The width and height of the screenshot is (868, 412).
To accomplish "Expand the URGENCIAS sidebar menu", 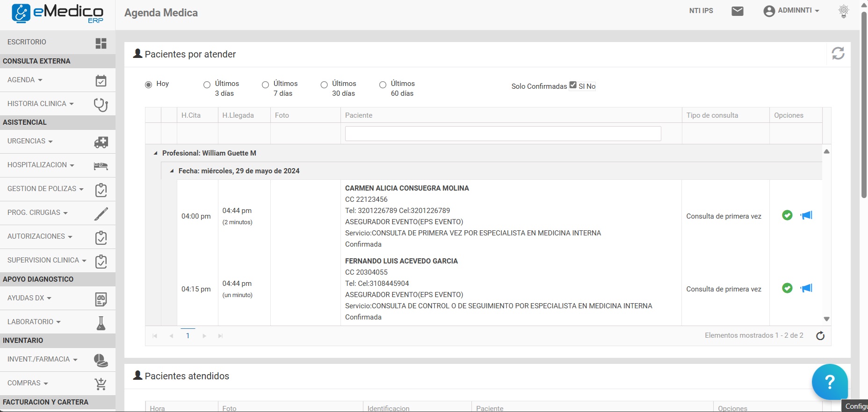I will pyautogui.click(x=30, y=141).
